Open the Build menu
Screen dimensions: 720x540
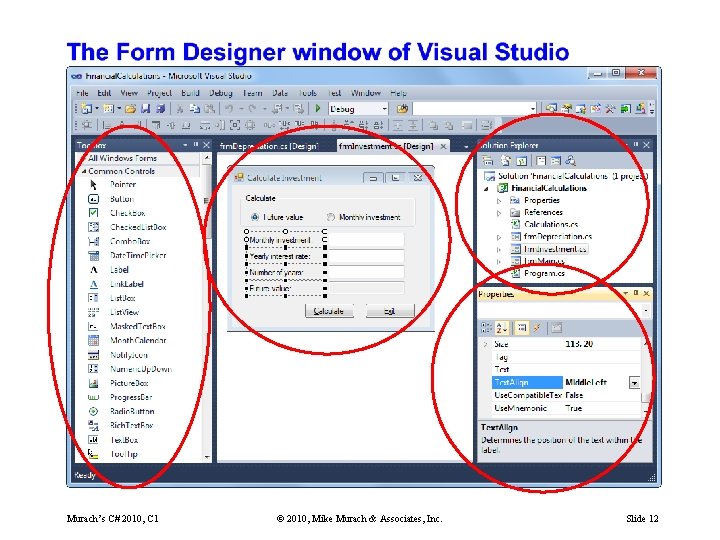click(190, 93)
